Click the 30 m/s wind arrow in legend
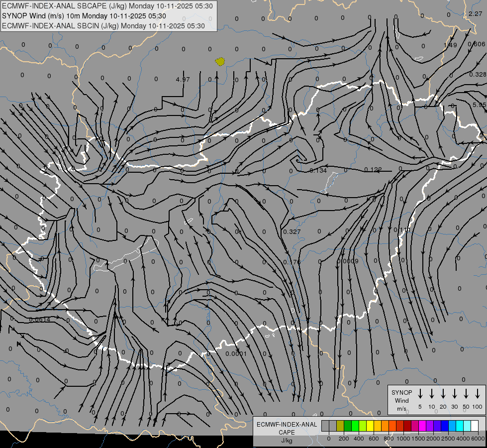 tap(454, 394)
